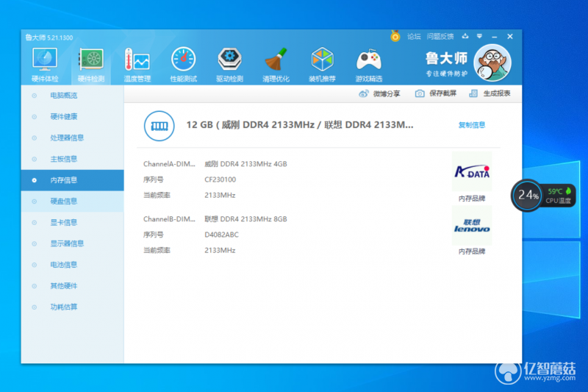Image resolution: width=588 pixels, height=392 pixels.
Task: Open 功耗估算 in sidebar
Action: click(72, 307)
